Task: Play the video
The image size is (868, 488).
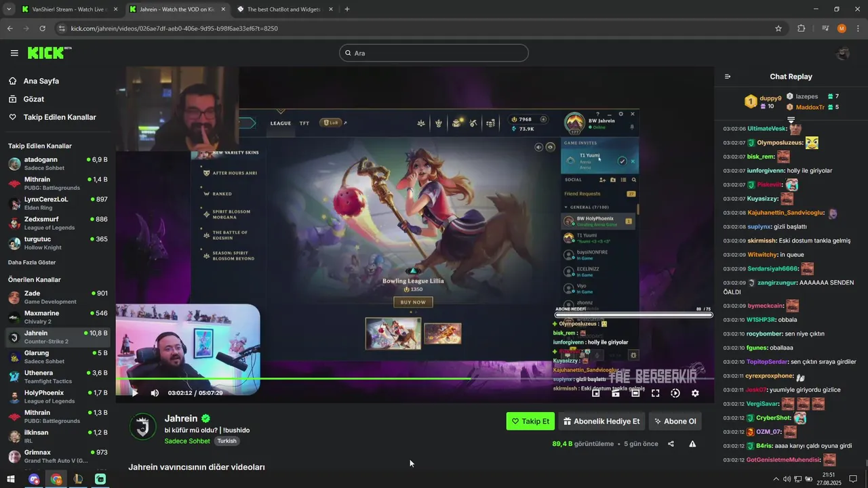Action: pos(134,393)
